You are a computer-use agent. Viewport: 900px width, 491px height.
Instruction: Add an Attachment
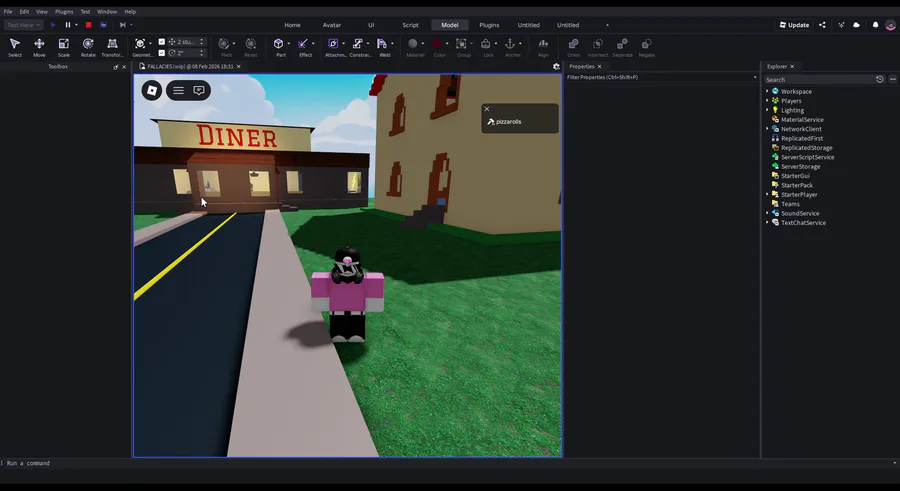333,47
